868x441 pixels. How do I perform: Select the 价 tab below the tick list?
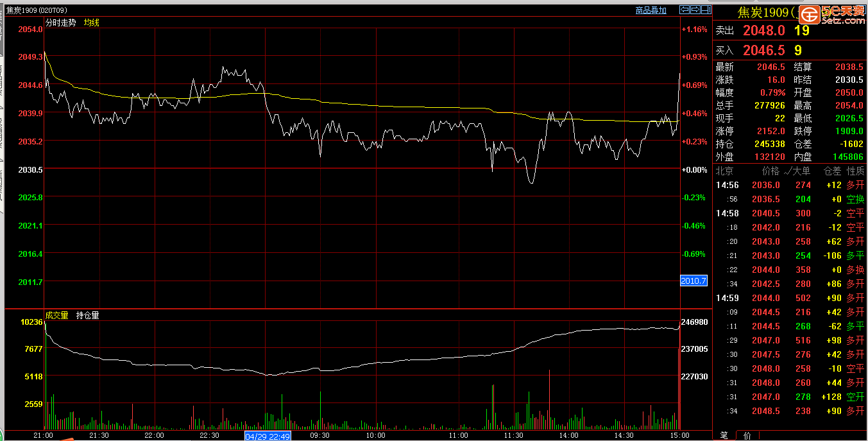(x=747, y=435)
